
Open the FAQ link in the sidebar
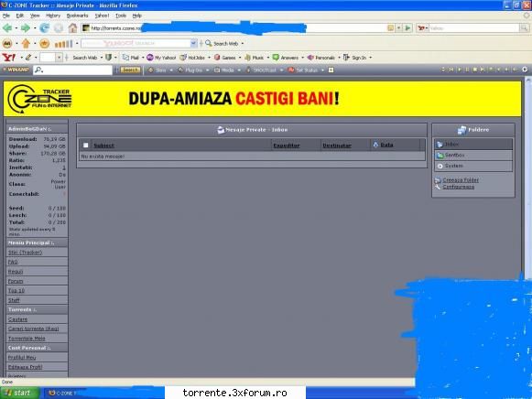[13, 262]
